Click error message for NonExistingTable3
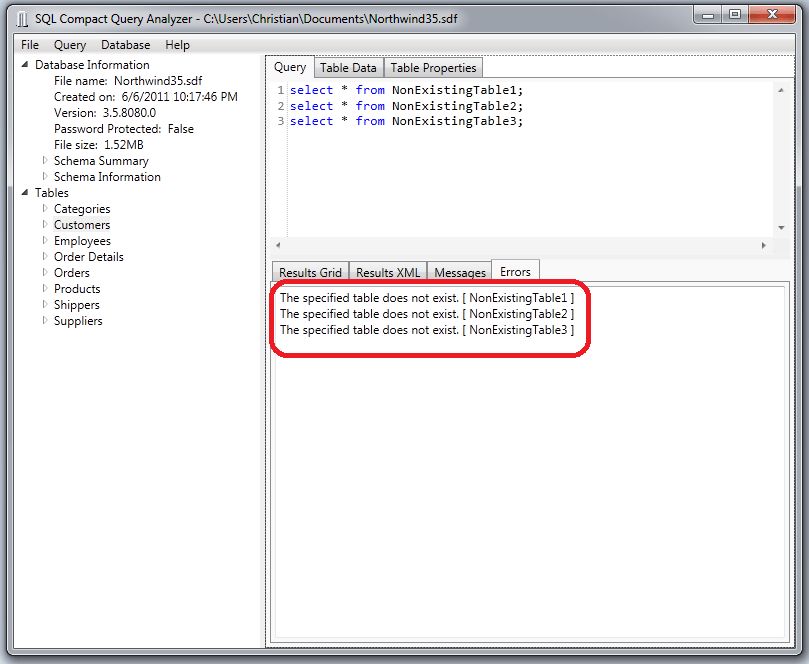Screen dimensions: 809x664 click(427, 330)
